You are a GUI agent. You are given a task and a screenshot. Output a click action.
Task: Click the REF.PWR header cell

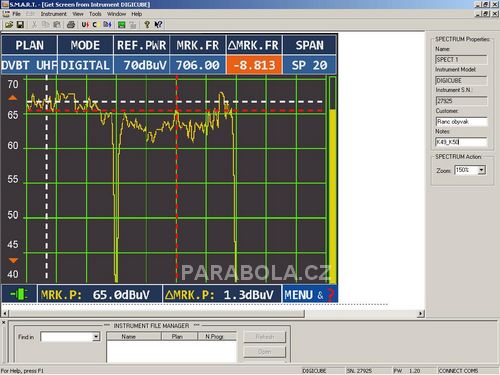click(141, 45)
